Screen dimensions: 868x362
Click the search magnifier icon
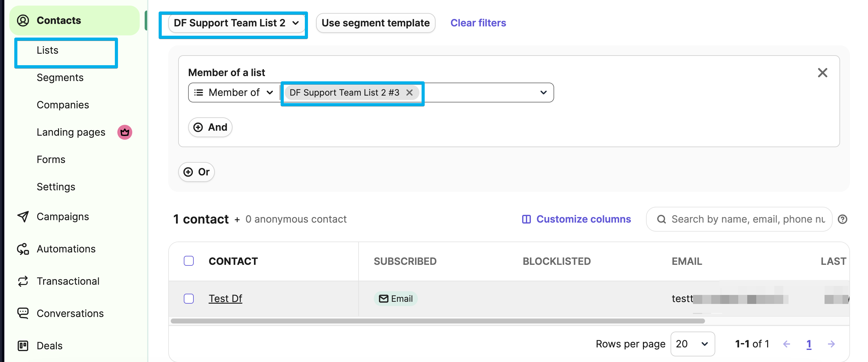click(662, 219)
